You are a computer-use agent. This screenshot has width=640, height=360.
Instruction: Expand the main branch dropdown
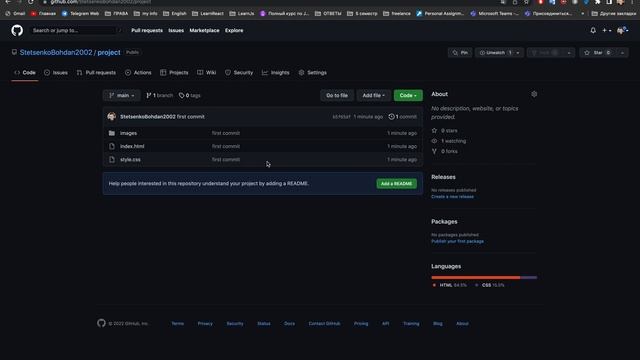point(122,96)
